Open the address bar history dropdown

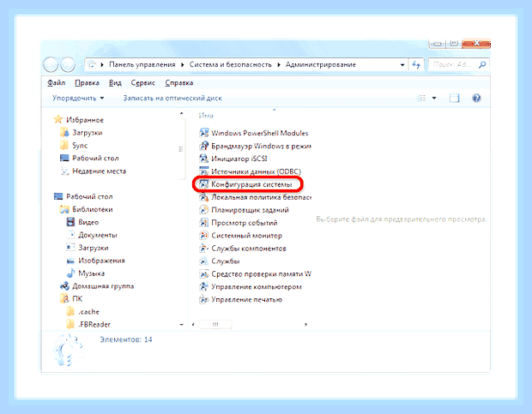click(402, 64)
